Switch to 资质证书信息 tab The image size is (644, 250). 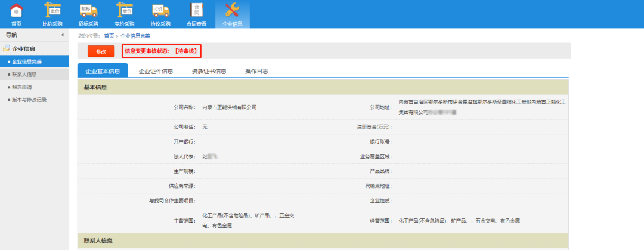click(209, 71)
